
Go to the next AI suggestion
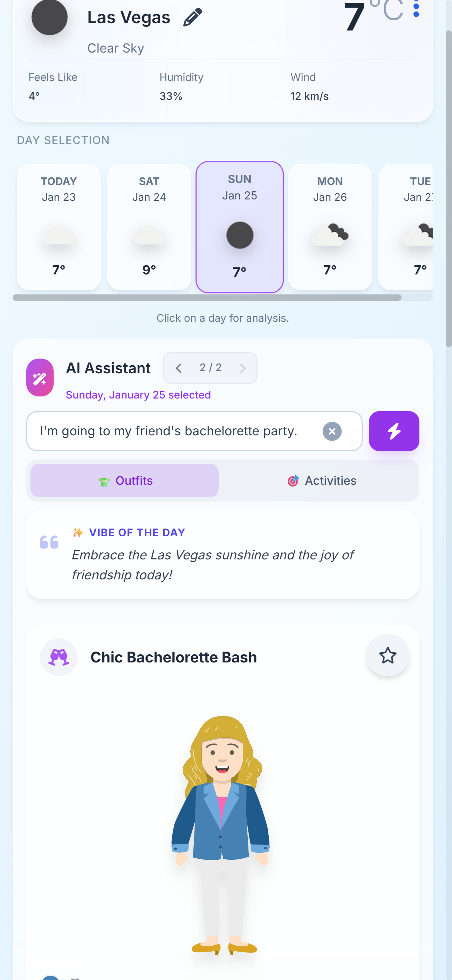[242, 368]
